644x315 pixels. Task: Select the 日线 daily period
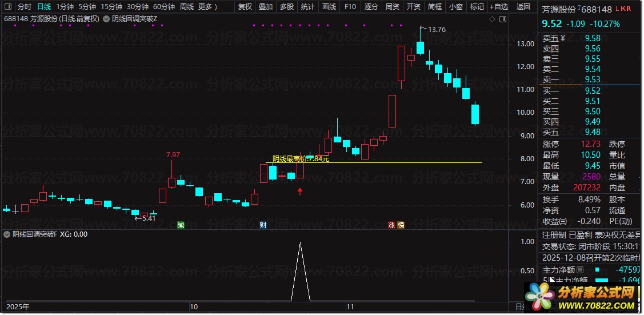point(43,6)
